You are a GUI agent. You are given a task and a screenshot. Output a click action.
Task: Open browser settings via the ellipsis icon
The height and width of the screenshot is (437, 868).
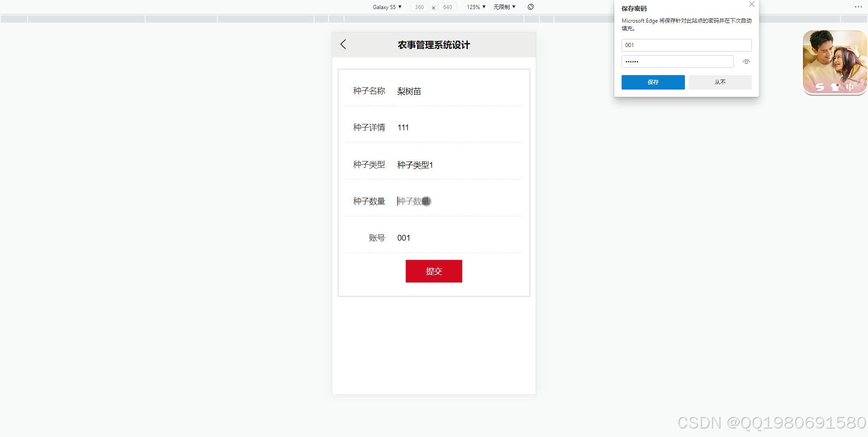point(859,6)
